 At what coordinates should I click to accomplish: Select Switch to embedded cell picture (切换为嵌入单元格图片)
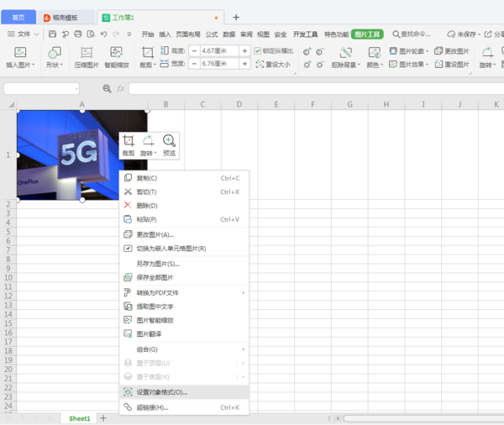[184, 249]
